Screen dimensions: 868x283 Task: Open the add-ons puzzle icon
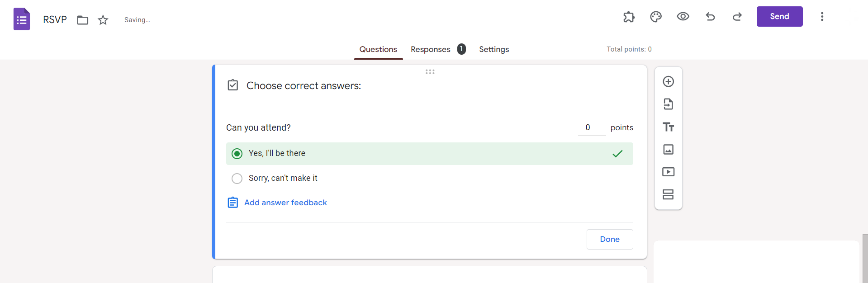tap(629, 17)
